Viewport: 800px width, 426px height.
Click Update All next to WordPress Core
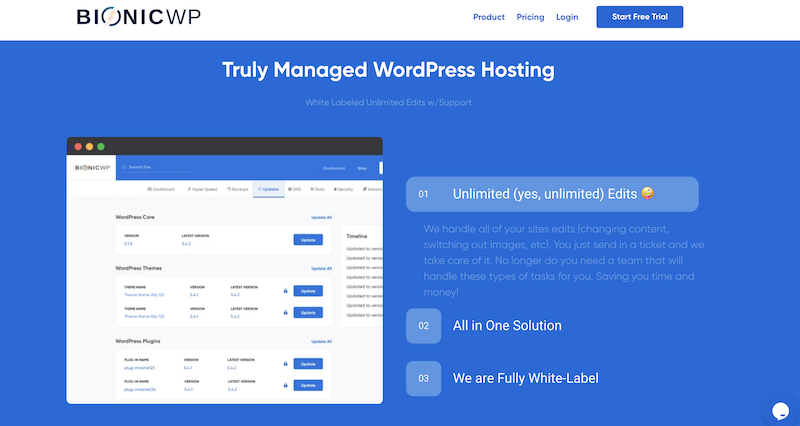coord(321,217)
